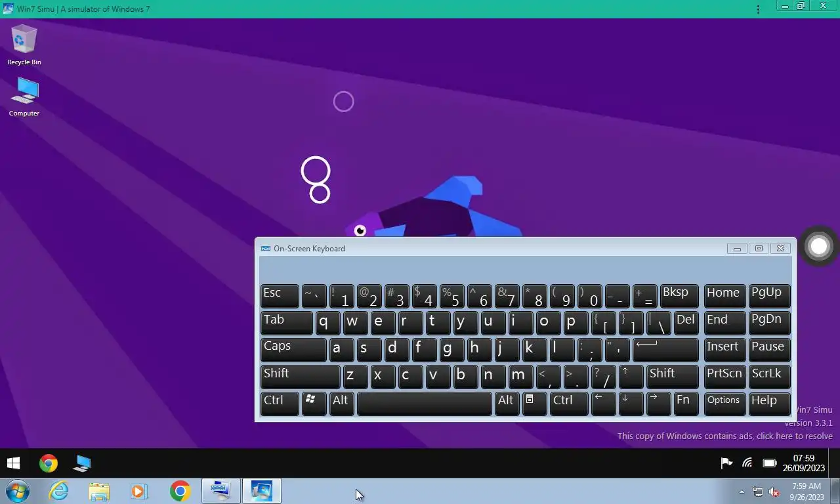Open keyboard Options

tap(724, 404)
